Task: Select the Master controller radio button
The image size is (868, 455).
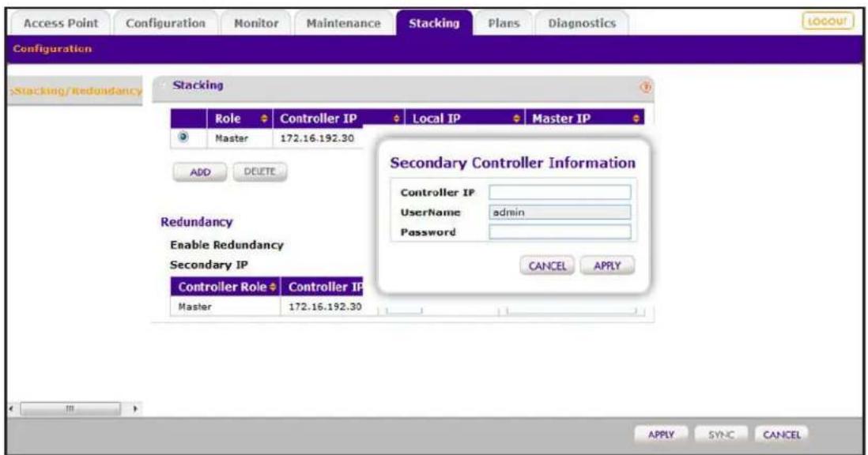Action: pyautogui.click(x=183, y=137)
